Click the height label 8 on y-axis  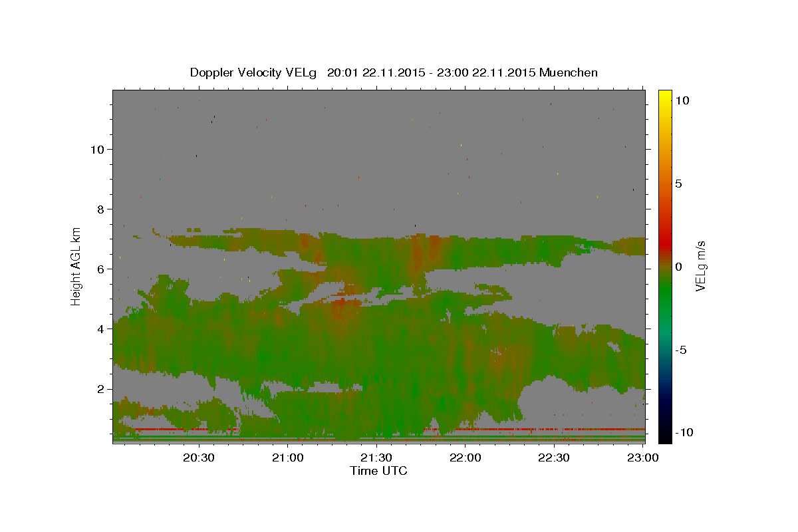click(x=100, y=209)
